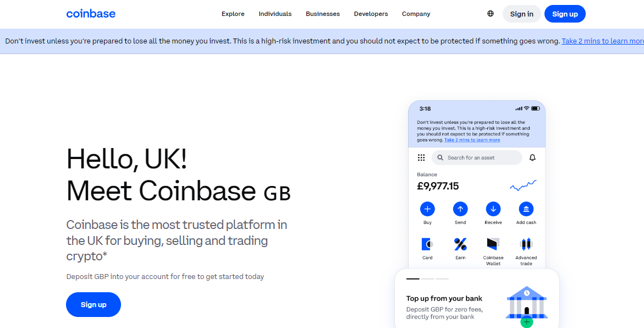Select the Buy icon in the app mockup

[x=427, y=209]
